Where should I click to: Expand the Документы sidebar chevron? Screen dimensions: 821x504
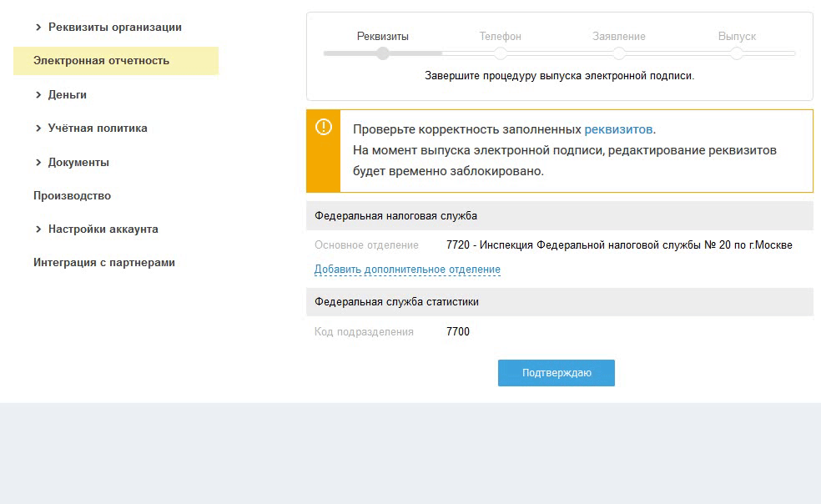(x=38, y=163)
